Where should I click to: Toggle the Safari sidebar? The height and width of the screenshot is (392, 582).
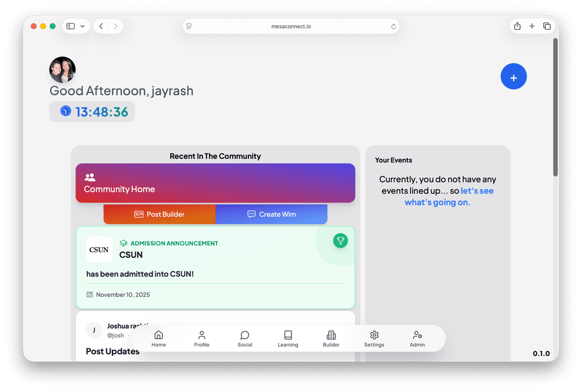(71, 26)
